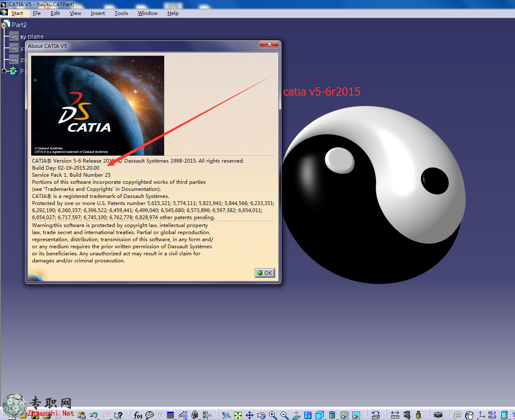Click the hand-on-clock toolbar icon

point(469,415)
